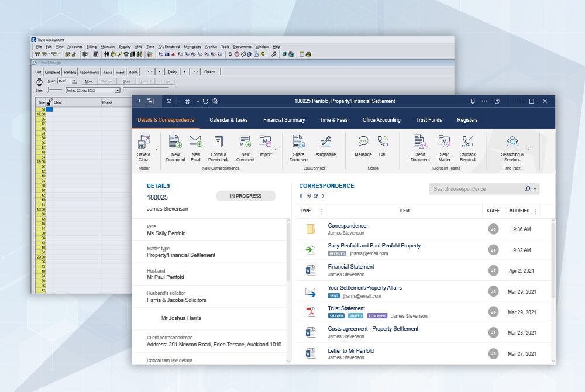The width and height of the screenshot is (585, 392).
Task: Click the Options... button in Time Manager
Action: coord(211,71)
